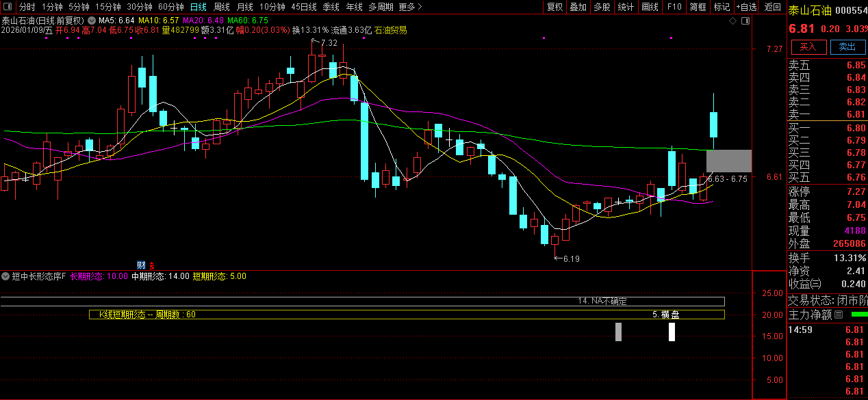Toggle the right info panel icon
This screenshot has width=868, height=400.
click(x=744, y=21)
